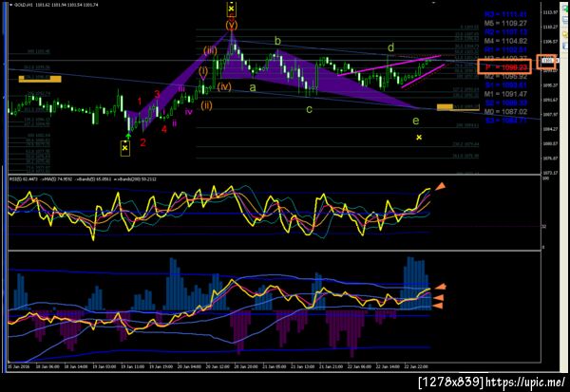Select the orange wave label (ii)
Screen dimensions: 570x392
tap(206, 105)
